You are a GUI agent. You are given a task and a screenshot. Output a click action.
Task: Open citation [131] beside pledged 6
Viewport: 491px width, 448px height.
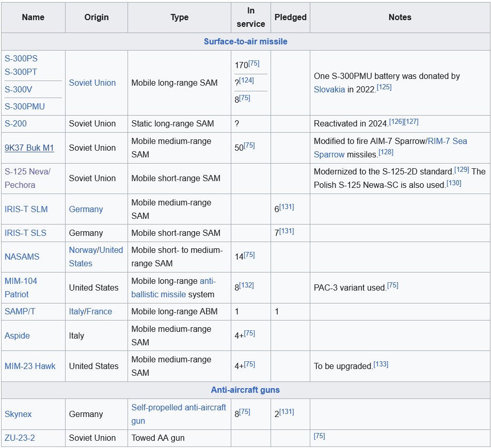click(x=287, y=207)
